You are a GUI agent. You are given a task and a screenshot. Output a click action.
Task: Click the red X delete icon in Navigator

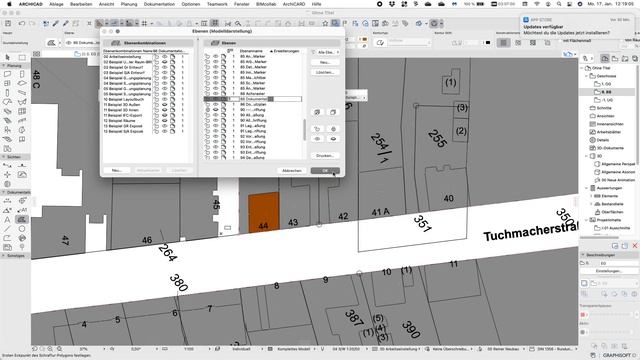(x=635, y=246)
